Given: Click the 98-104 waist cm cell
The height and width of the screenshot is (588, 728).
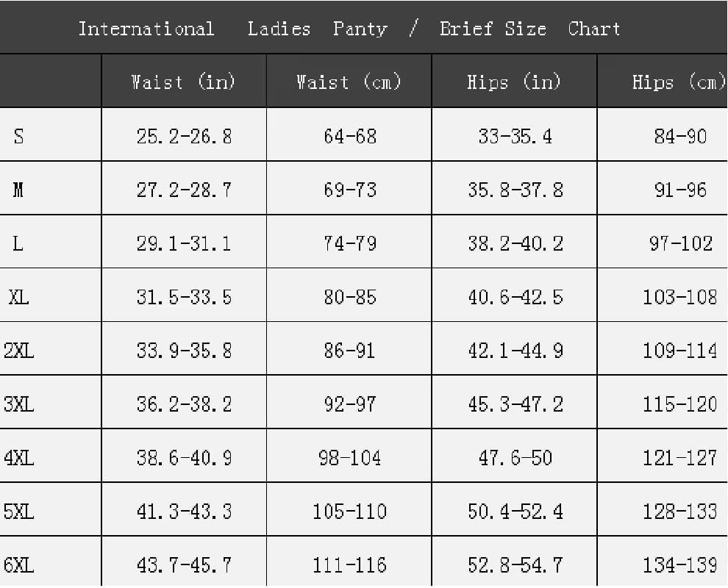Looking at the screenshot, I should tap(349, 458).
